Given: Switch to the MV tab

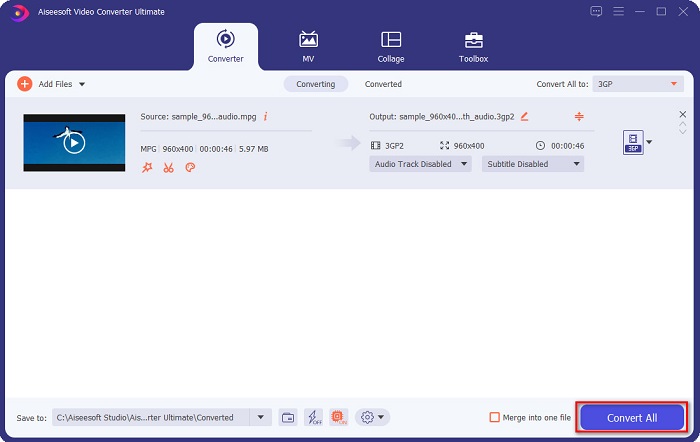Looking at the screenshot, I should click(x=308, y=46).
